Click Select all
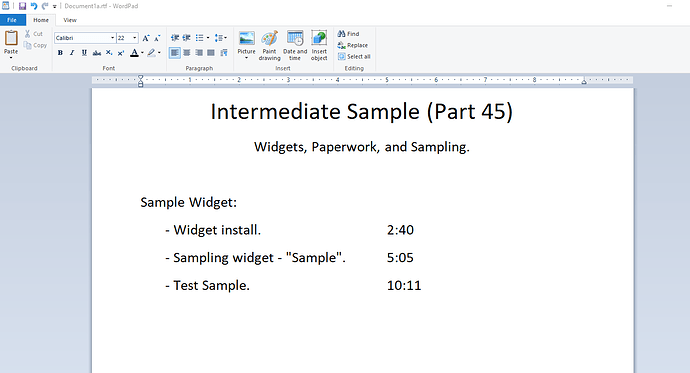 (354, 57)
